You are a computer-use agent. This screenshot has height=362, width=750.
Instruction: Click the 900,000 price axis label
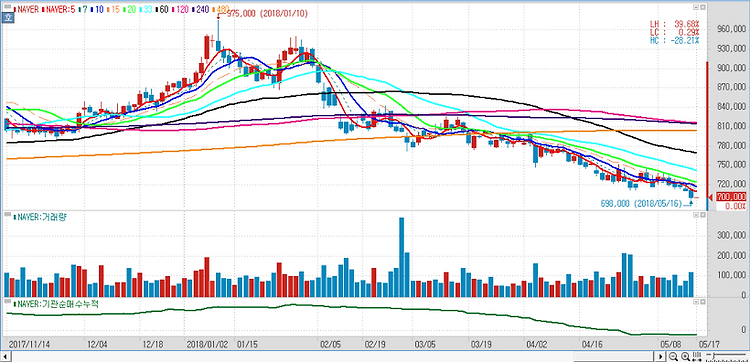731,68
